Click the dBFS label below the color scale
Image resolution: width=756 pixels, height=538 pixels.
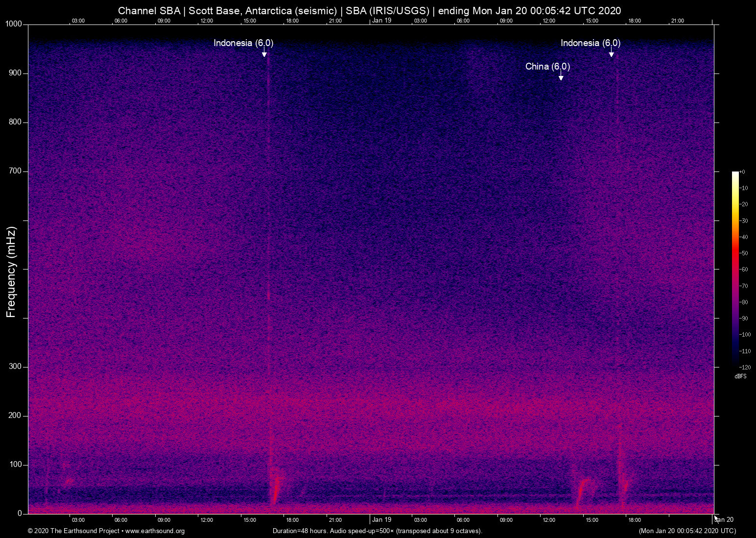point(740,376)
